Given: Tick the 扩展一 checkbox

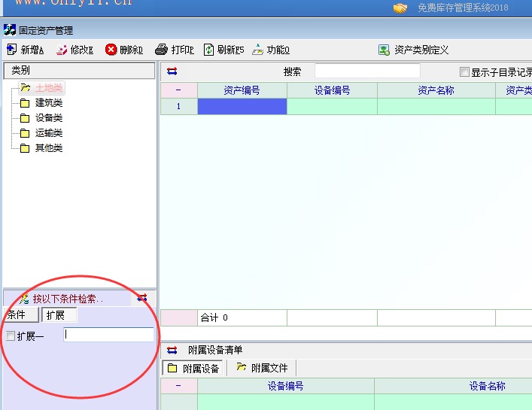Looking at the screenshot, I should pos(11,336).
